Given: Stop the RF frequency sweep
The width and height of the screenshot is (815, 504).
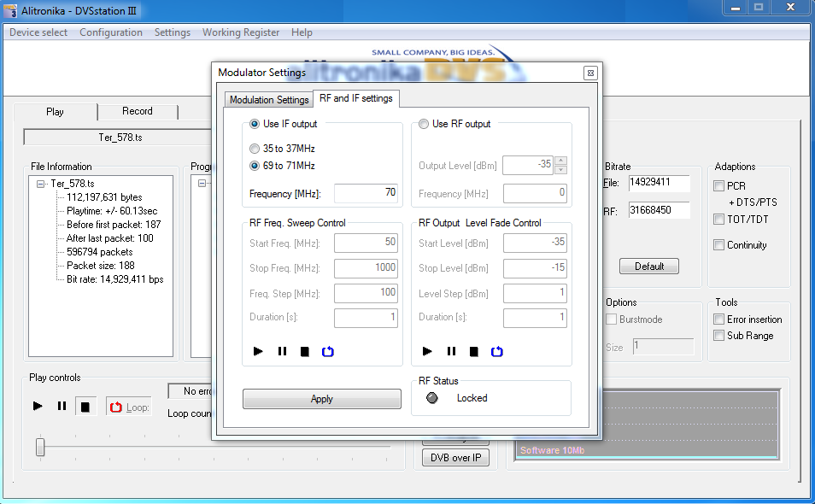Looking at the screenshot, I should (x=304, y=351).
